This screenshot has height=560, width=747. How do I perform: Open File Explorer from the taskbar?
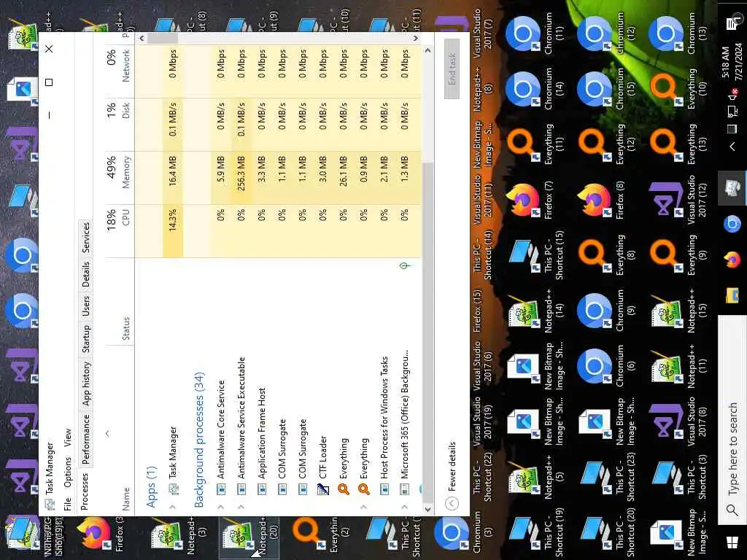732,296
